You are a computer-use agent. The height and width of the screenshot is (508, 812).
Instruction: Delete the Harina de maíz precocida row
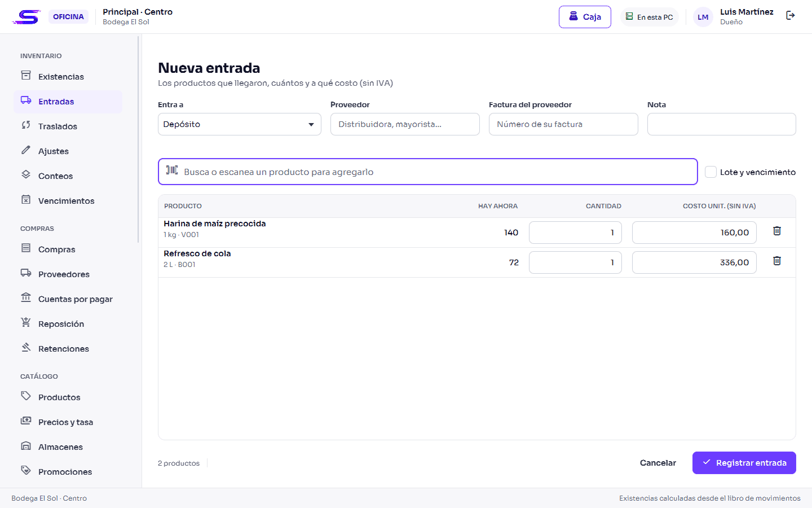click(x=777, y=231)
